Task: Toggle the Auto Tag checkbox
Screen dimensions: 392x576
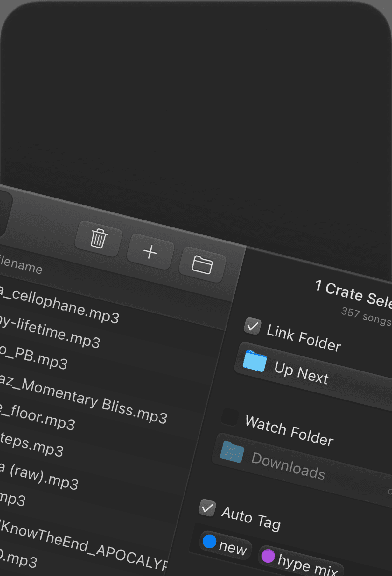Action: pos(207,508)
